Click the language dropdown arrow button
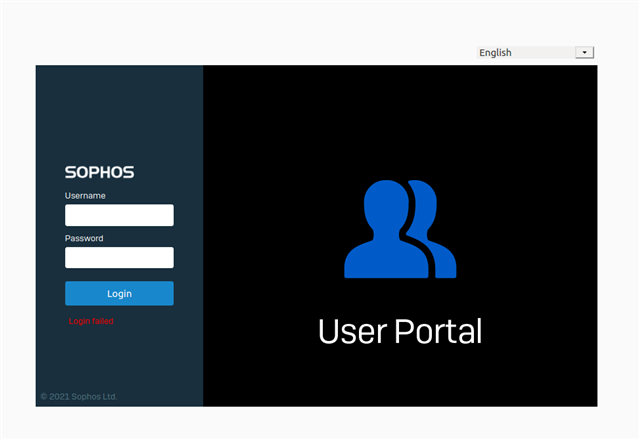This screenshot has height=440, width=640. click(584, 53)
